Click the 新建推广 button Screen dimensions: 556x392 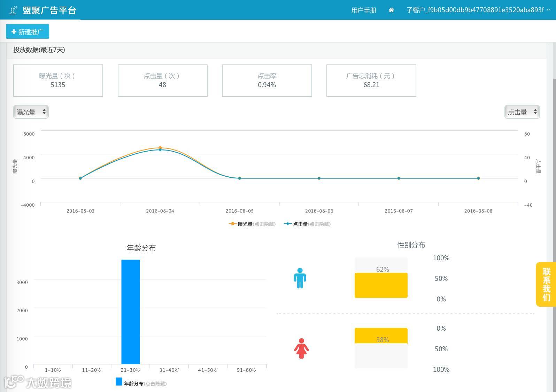pyautogui.click(x=28, y=32)
